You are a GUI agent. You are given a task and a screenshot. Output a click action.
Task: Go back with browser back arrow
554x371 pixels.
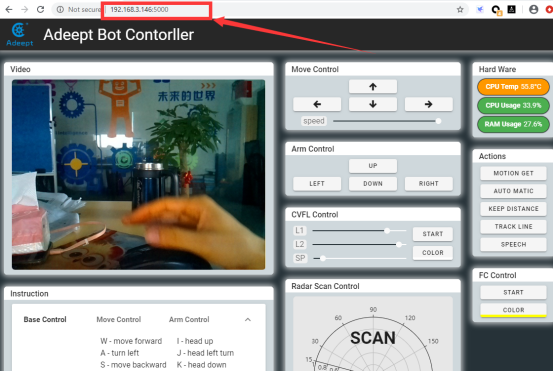9,10
